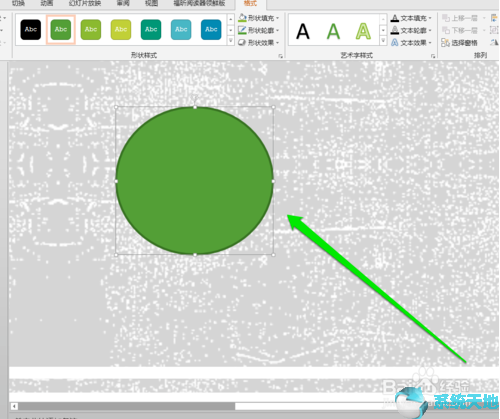Apply the dark green Abc shape style
The width and height of the screenshot is (500, 419).
(x=61, y=30)
